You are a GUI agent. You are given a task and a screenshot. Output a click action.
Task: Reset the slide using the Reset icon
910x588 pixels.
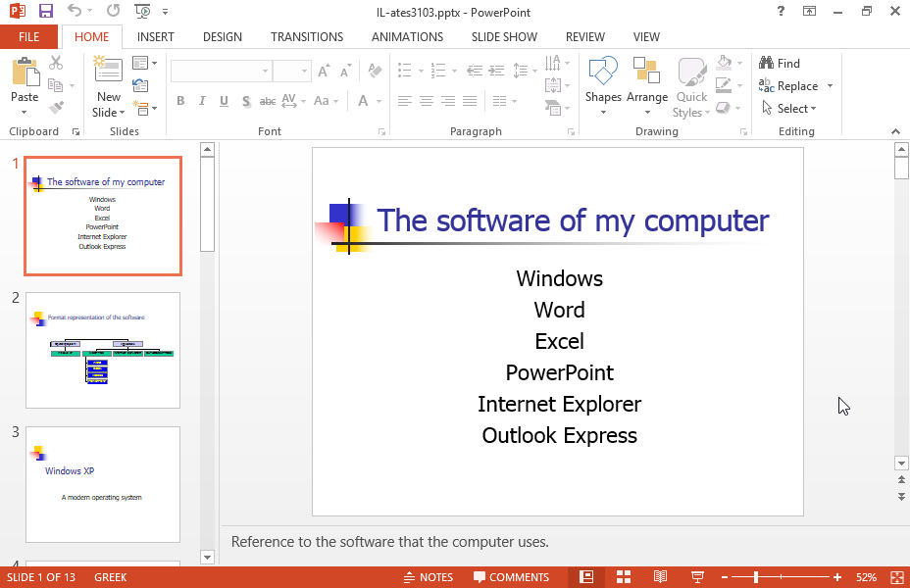pos(140,85)
